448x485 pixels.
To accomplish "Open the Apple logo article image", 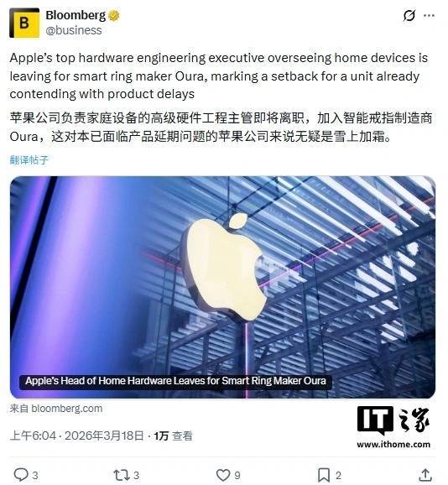I will [x=222, y=287].
